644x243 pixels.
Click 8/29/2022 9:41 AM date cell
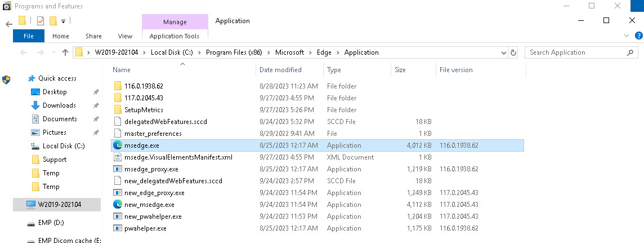(x=287, y=134)
